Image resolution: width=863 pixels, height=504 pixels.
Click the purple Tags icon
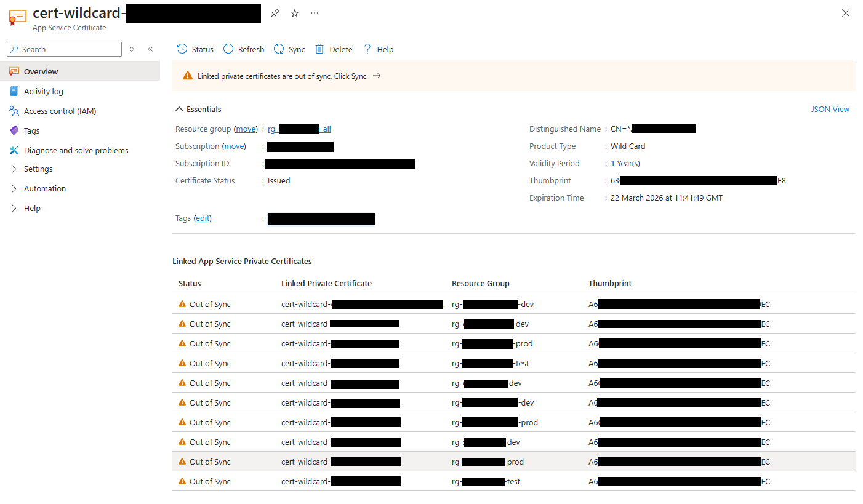point(14,130)
